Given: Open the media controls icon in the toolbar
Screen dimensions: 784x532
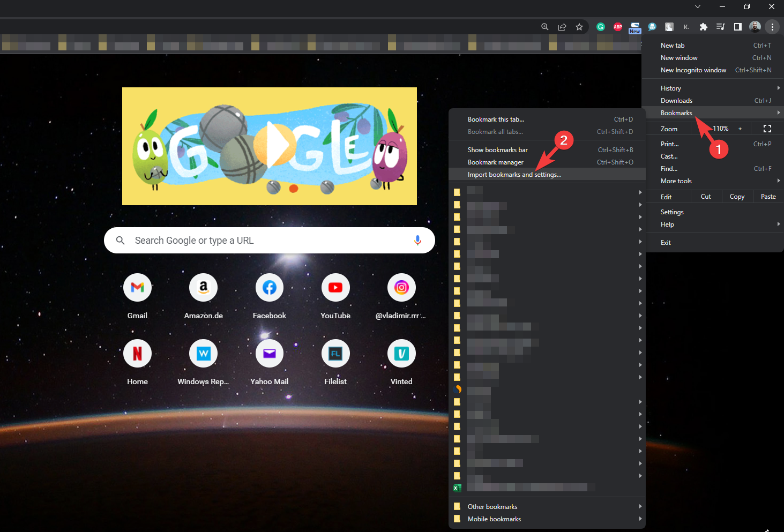Looking at the screenshot, I should 721,27.
